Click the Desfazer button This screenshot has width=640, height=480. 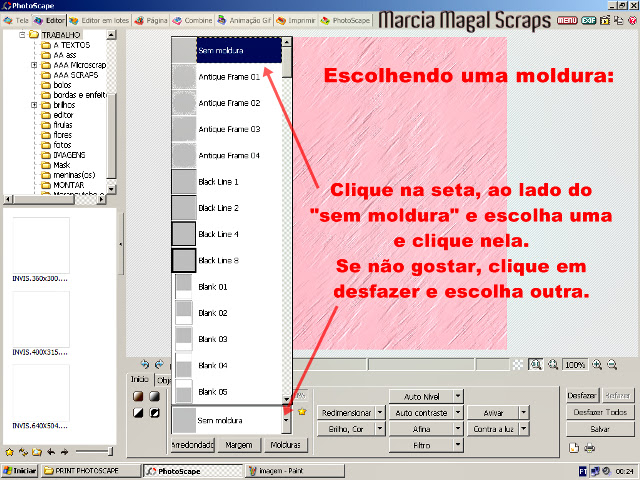(x=582, y=396)
